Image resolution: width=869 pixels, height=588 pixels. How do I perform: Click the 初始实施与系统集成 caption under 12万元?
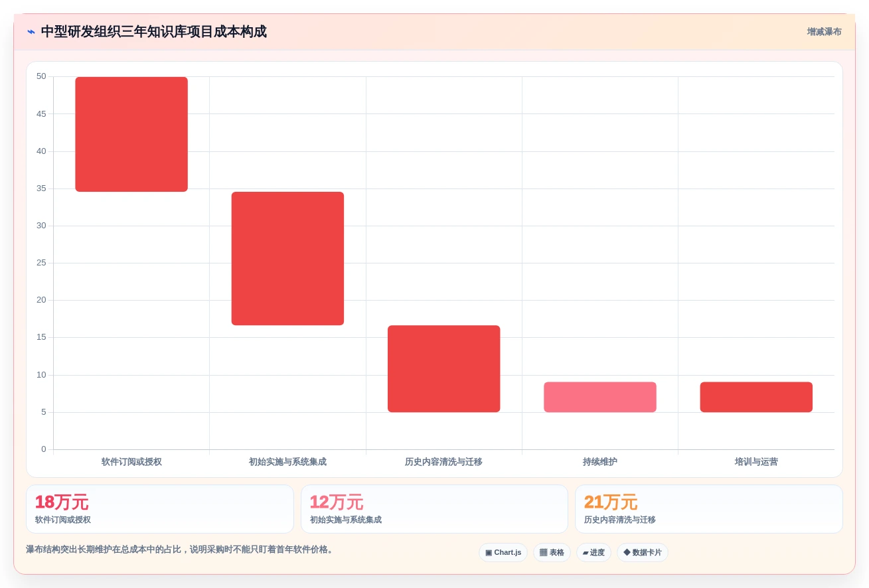click(346, 520)
